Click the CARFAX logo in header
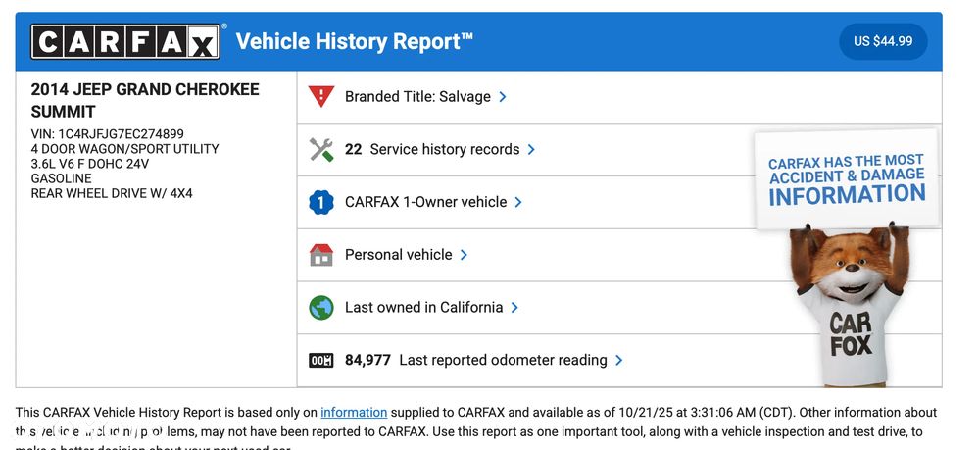980x450 pixels. (125, 42)
